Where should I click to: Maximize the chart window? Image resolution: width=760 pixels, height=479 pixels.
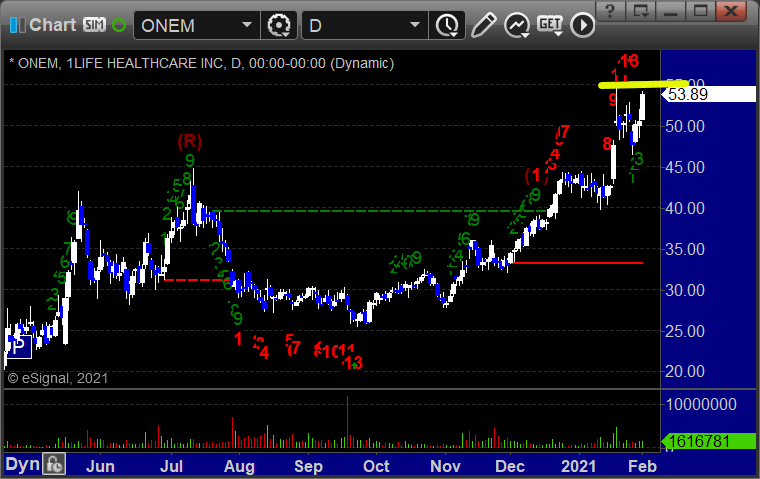(x=700, y=11)
